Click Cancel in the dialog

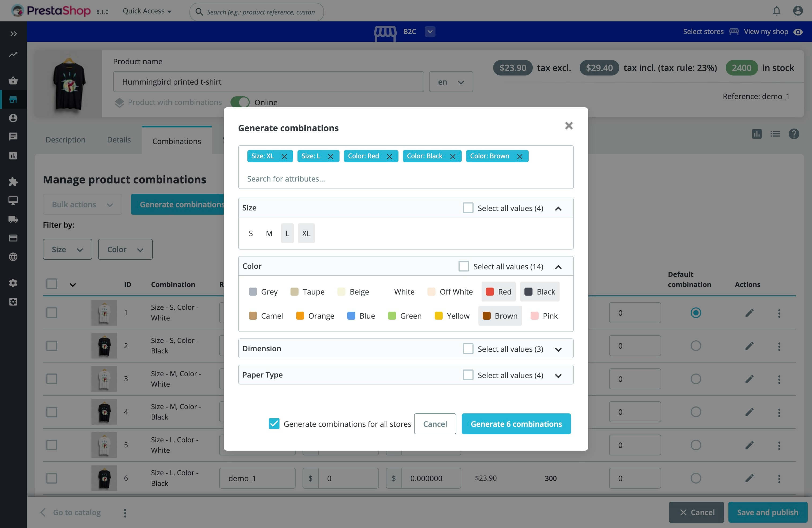coord(435,424)
